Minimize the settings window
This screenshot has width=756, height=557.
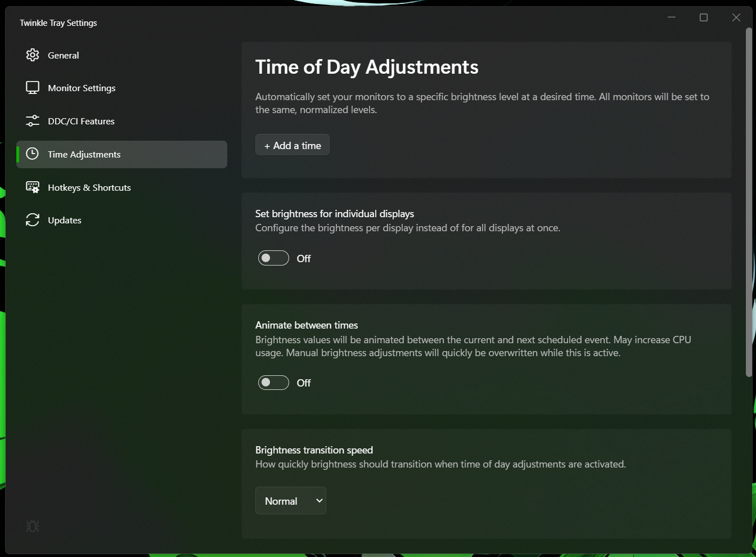[671, 17]
